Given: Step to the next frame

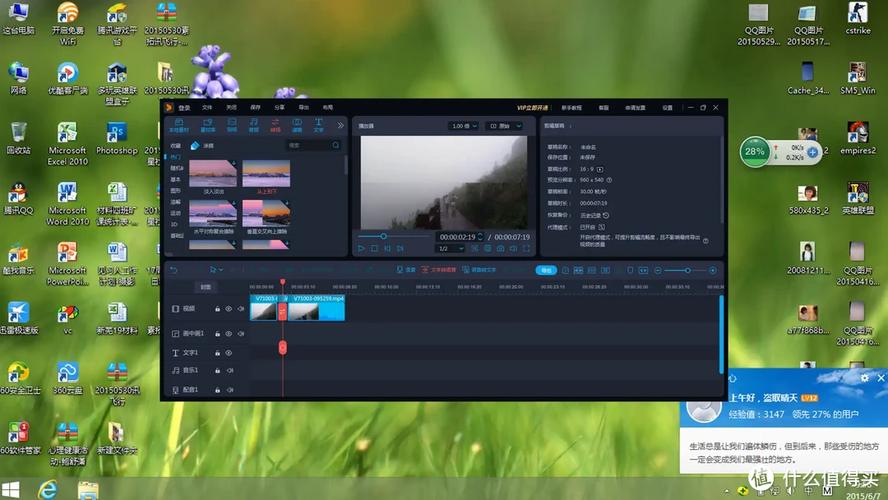Looking at the screenshot, I should click(400, 249).
